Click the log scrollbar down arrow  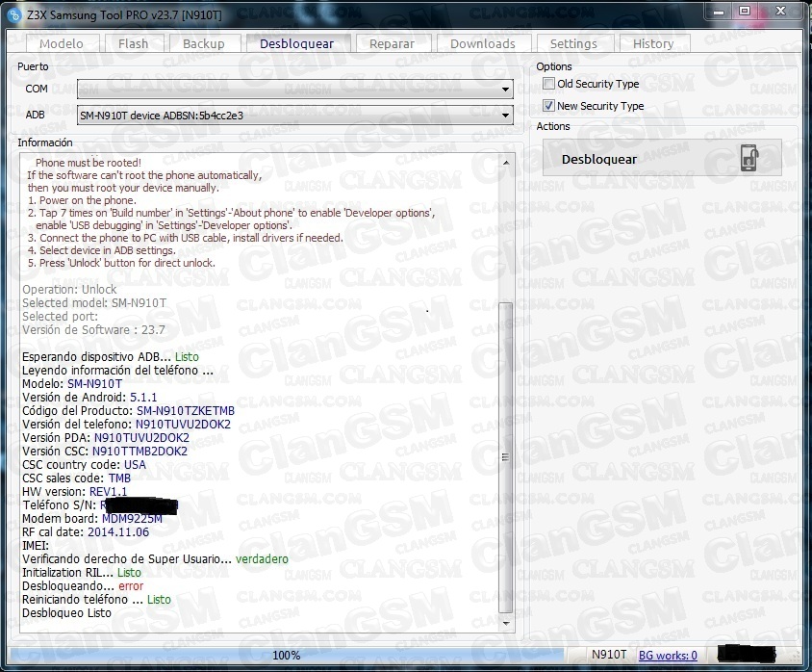click(x=506, y=623)
